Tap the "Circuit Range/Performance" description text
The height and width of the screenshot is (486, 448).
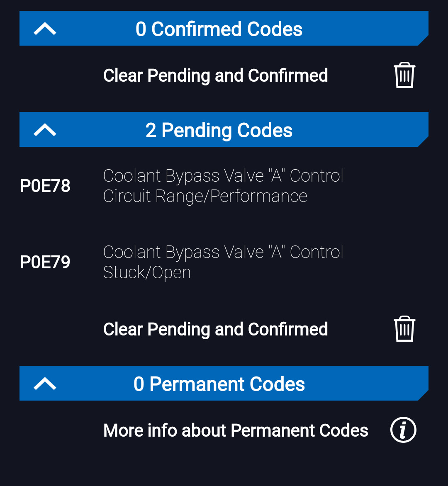coord(205,196)
